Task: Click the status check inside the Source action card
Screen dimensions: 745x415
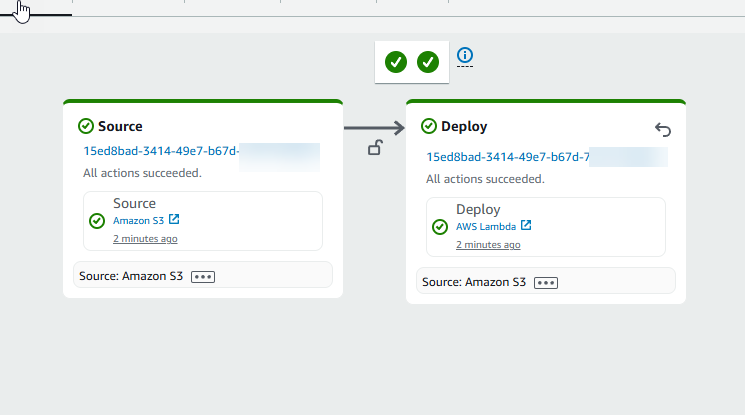Action: [97, 221]
